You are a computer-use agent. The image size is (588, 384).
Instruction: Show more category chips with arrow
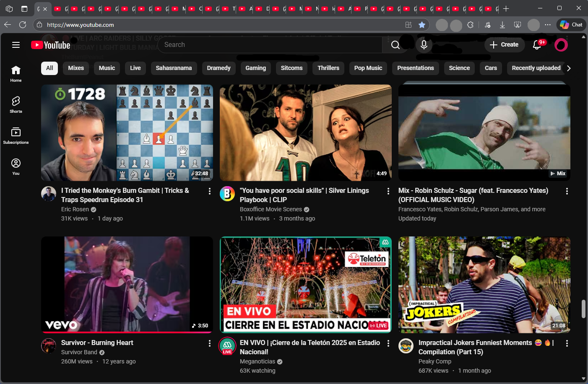coord(569,68)
